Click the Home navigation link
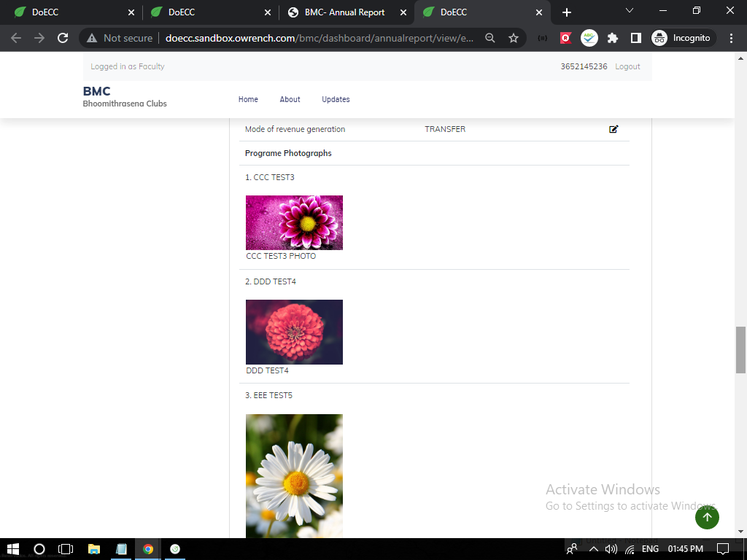Viewport: 747px width, 560px height. coord(248,99)
